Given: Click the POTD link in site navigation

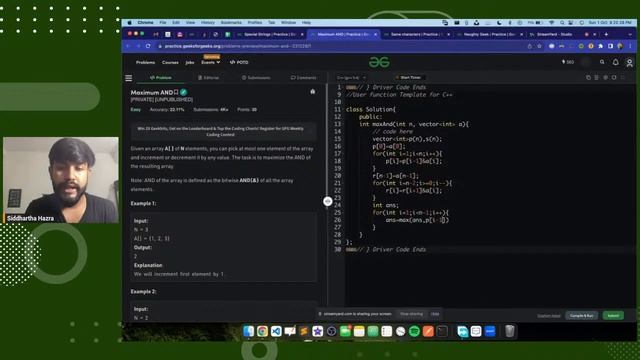Looking at the screenshot, I should coord(239,62).
